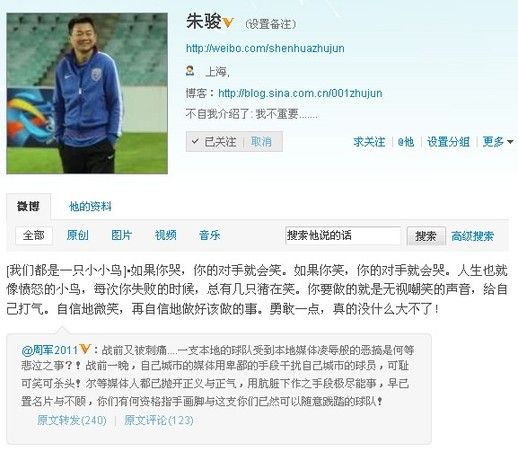The image size is (518, 452).
Task: Show 视频 posts only
Action: [165, 235]
